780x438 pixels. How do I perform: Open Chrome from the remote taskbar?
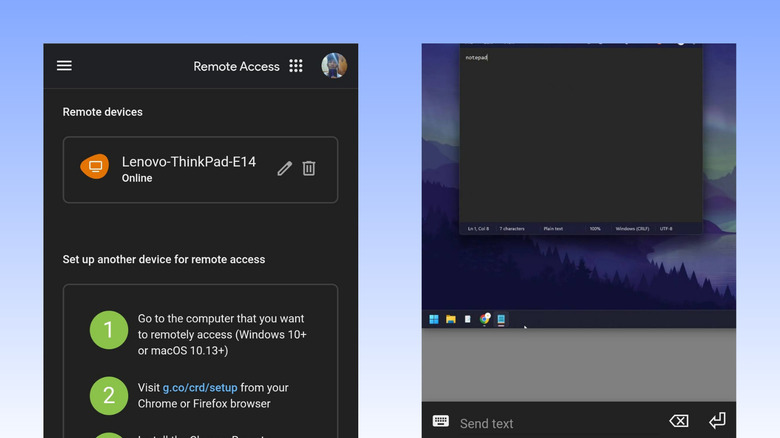485,319
